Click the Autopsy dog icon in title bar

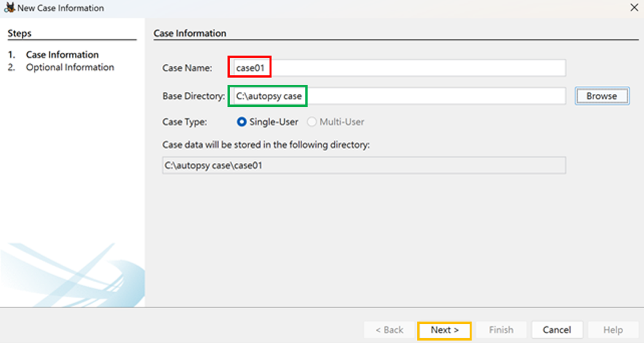click(x=9, y=7)
